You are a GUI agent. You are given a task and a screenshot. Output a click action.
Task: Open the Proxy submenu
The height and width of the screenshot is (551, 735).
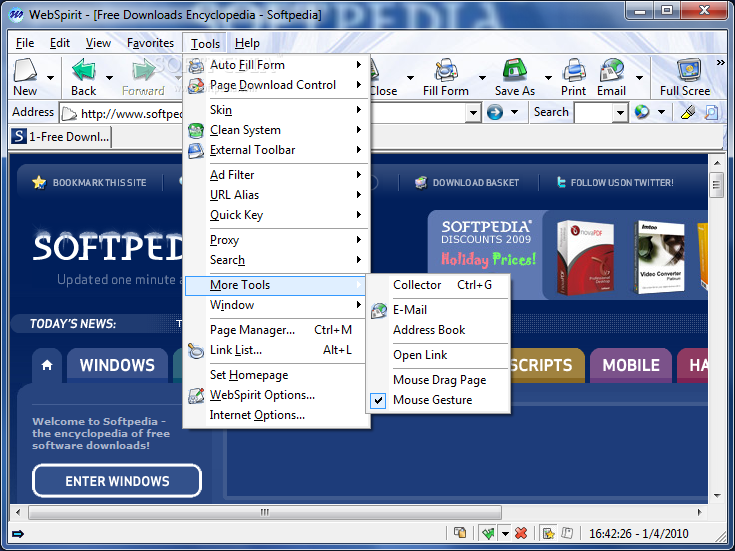click(276, 240)
